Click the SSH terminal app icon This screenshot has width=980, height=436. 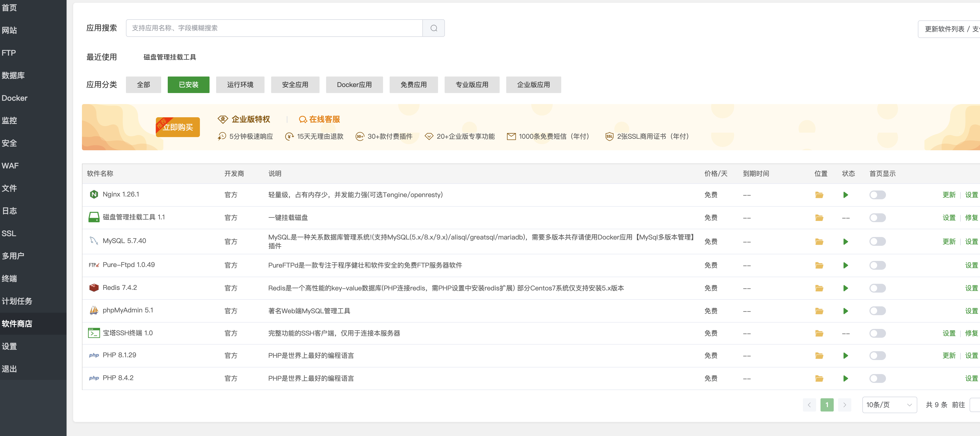[x=93, y=333]
